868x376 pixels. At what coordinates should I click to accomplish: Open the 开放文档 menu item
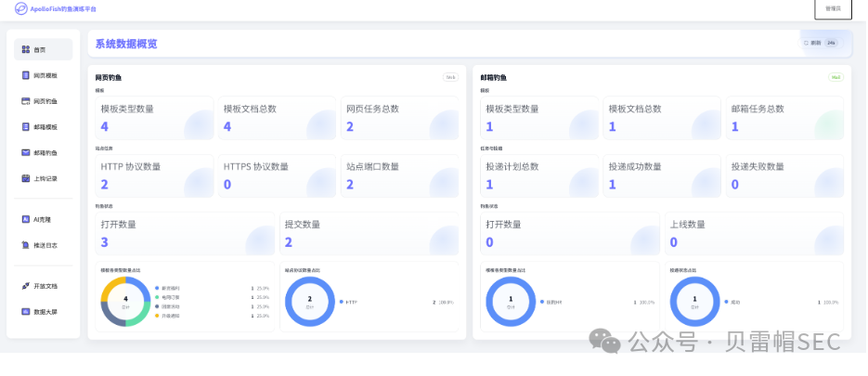point(44,286)
